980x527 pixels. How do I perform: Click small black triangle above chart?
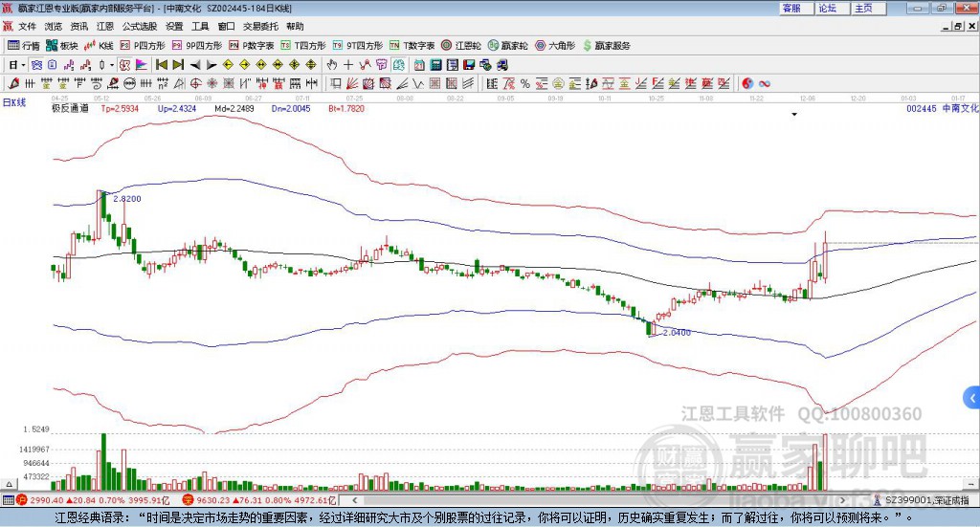click(x=794, y=114)
